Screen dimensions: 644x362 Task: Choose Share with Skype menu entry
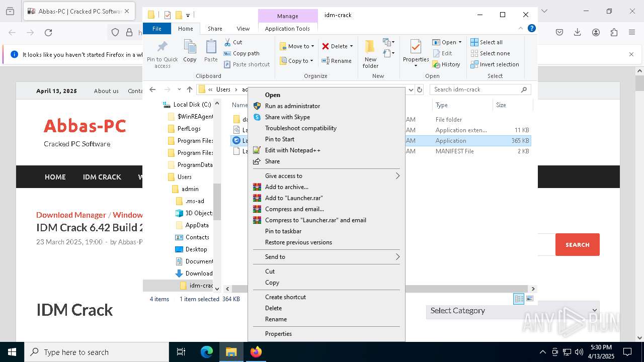[x=327, y=117]
